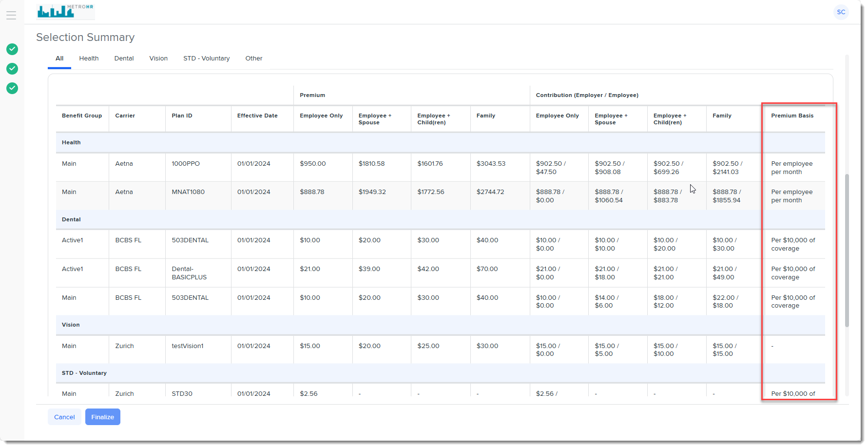Click the Dental-BASICPLUS plan cell

tap(189, 273)
